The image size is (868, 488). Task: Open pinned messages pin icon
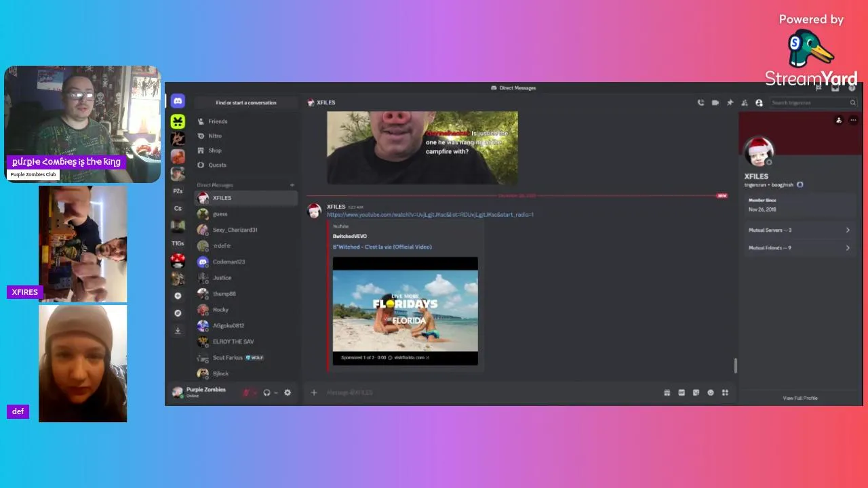(730, 103)
